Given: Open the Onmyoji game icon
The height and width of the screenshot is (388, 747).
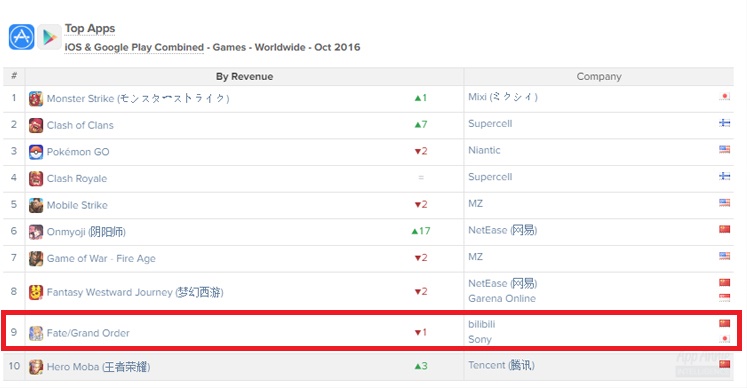Looking at the screenshot, I should [x=36, y=232].
